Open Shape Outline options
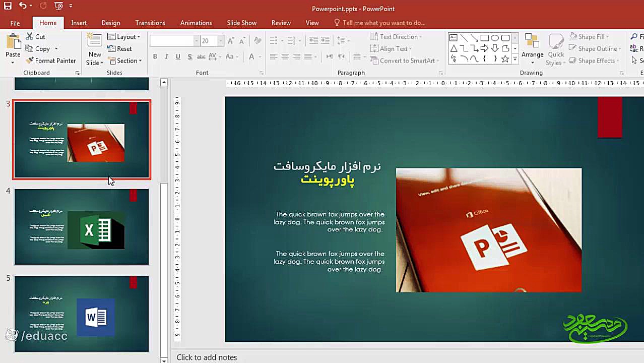This screenshot has height=363, width=644. [595, 49]
